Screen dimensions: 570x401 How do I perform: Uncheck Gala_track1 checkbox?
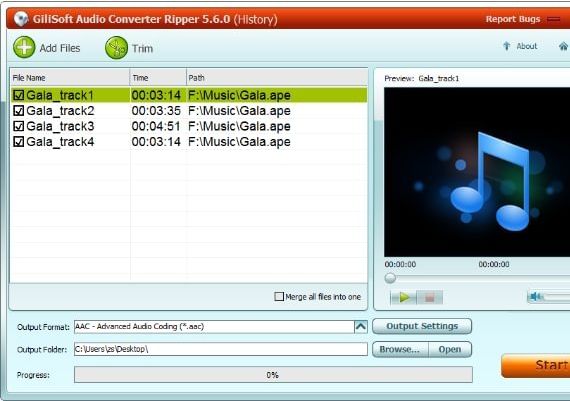click(x=19, y=95)
